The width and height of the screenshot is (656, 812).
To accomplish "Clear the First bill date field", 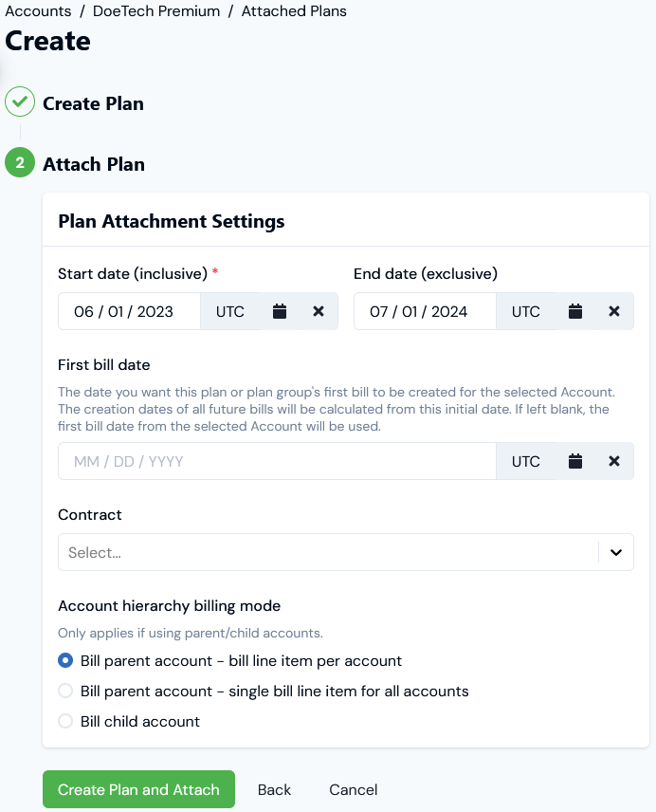I will click(614, 461).
